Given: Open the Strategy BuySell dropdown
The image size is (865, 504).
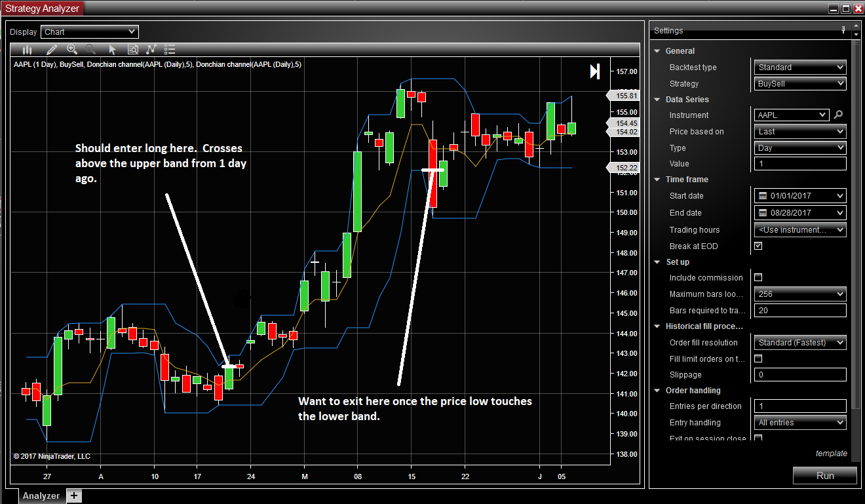Looking at the screenshot, I should click(800, 83).
